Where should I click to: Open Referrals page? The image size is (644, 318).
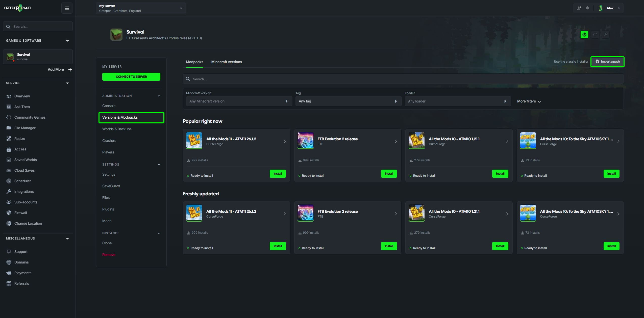coord(21,283)
